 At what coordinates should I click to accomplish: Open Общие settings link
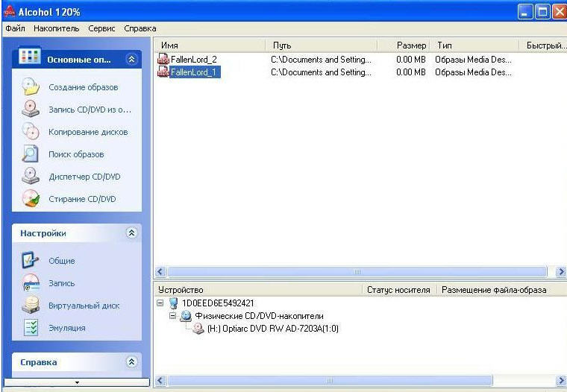click(x=62, y=261)
